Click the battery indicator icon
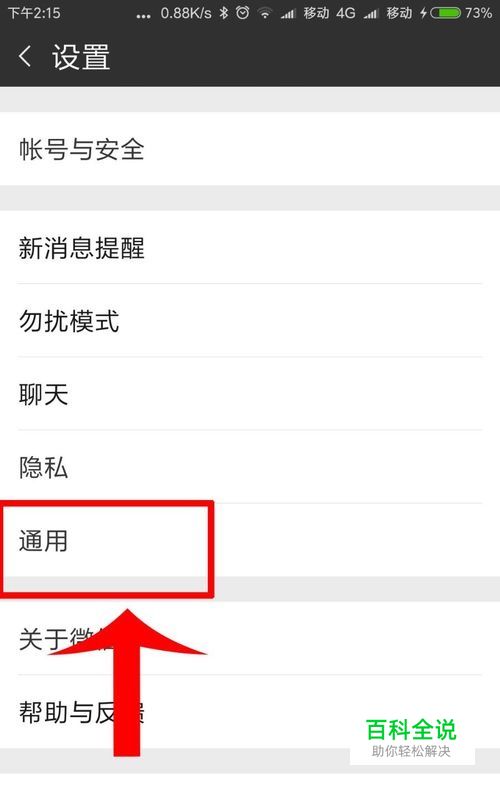 [x=446, y=13]
